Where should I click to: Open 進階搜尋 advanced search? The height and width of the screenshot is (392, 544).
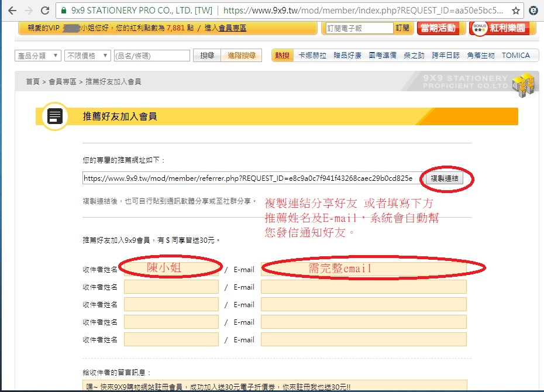point(242,56)
